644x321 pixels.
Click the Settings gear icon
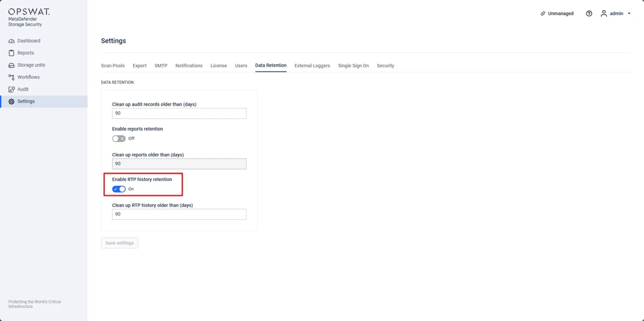[11, 101]
